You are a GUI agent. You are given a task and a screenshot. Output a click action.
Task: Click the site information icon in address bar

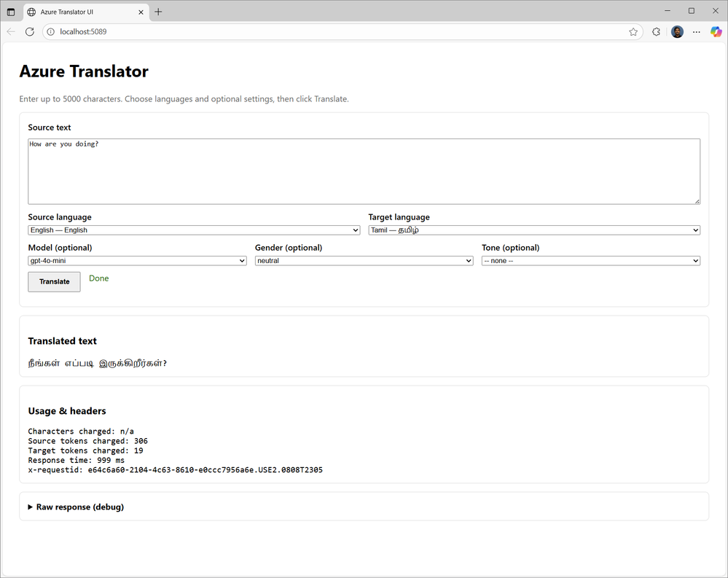(50, 31)
